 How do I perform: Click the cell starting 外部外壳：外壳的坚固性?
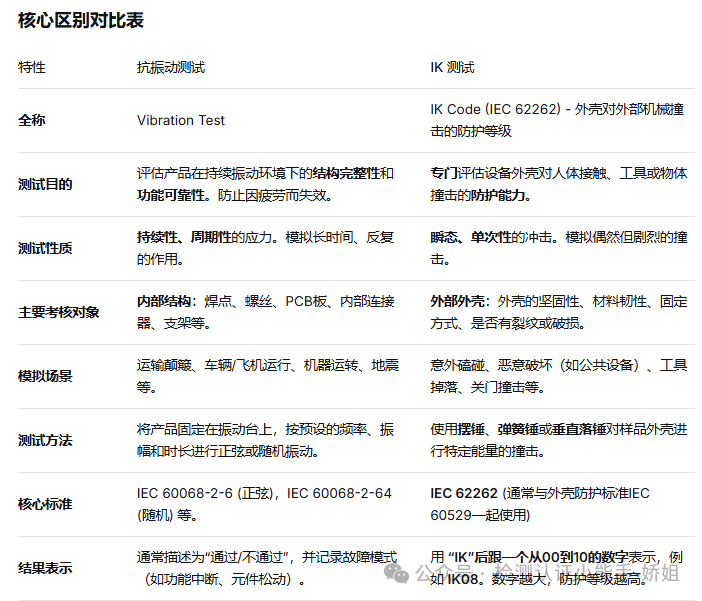click(x=559, y=313)
